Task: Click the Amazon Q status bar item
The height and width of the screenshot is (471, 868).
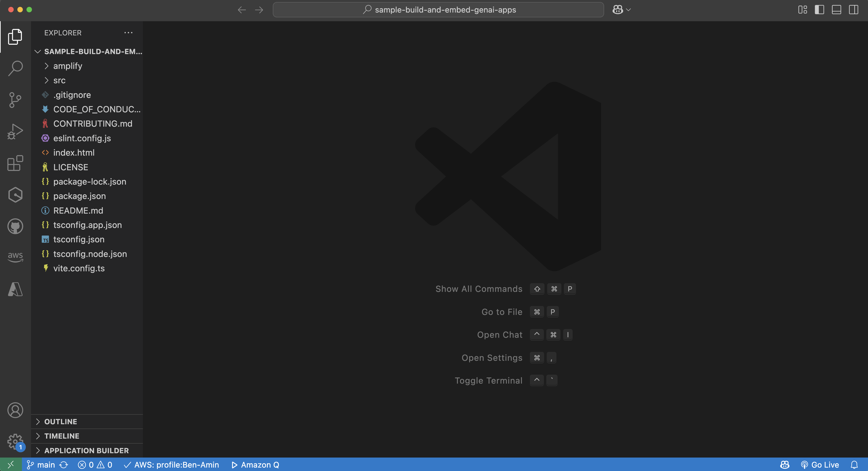Action: (x=255, y=465)
